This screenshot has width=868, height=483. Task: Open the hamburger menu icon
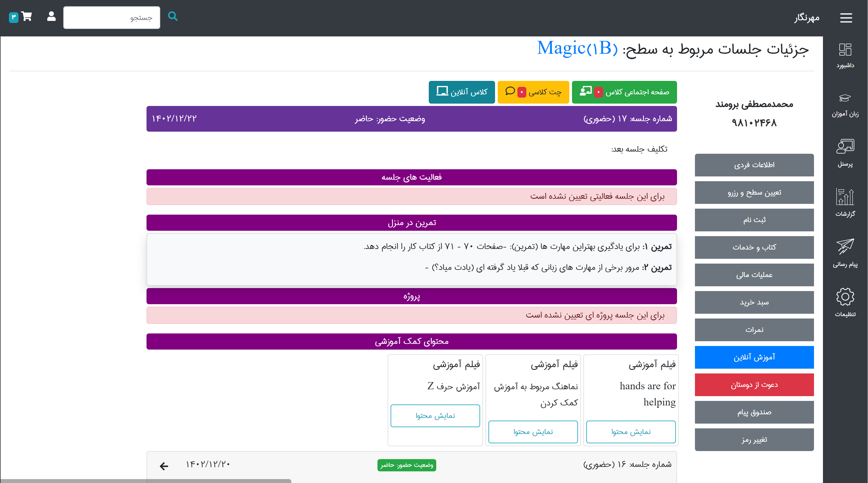[x=846, y=18]
